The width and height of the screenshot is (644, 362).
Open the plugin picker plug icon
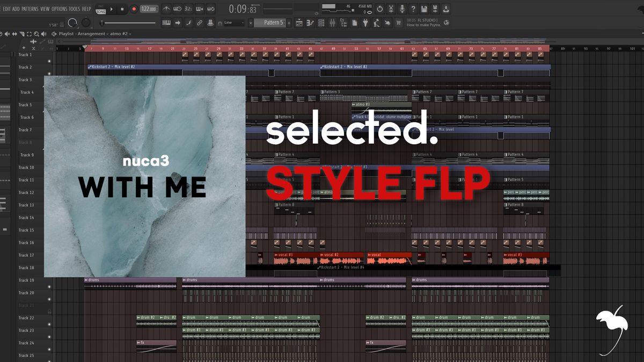click(x=365, y=23)
